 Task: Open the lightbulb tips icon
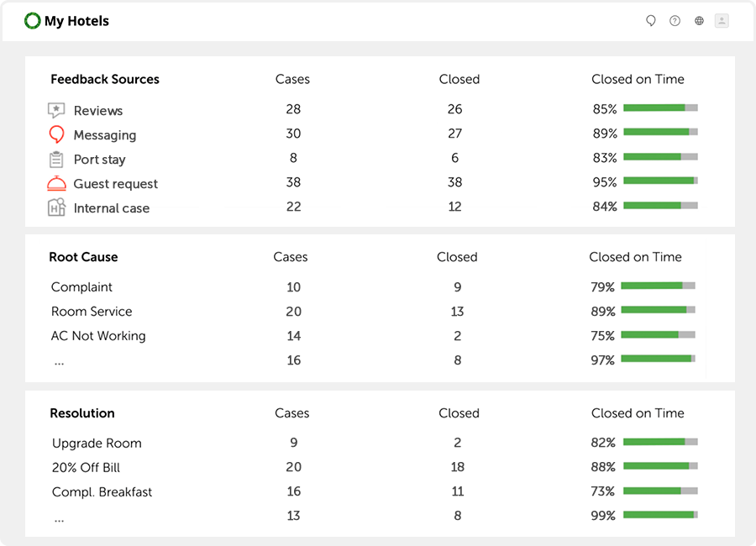click(651, 21)
